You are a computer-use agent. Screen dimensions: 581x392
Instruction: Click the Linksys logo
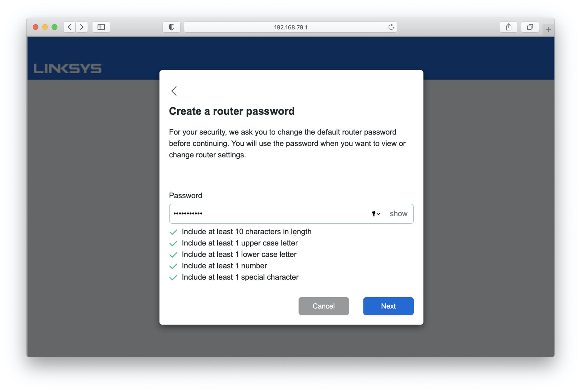pos(68,68)
